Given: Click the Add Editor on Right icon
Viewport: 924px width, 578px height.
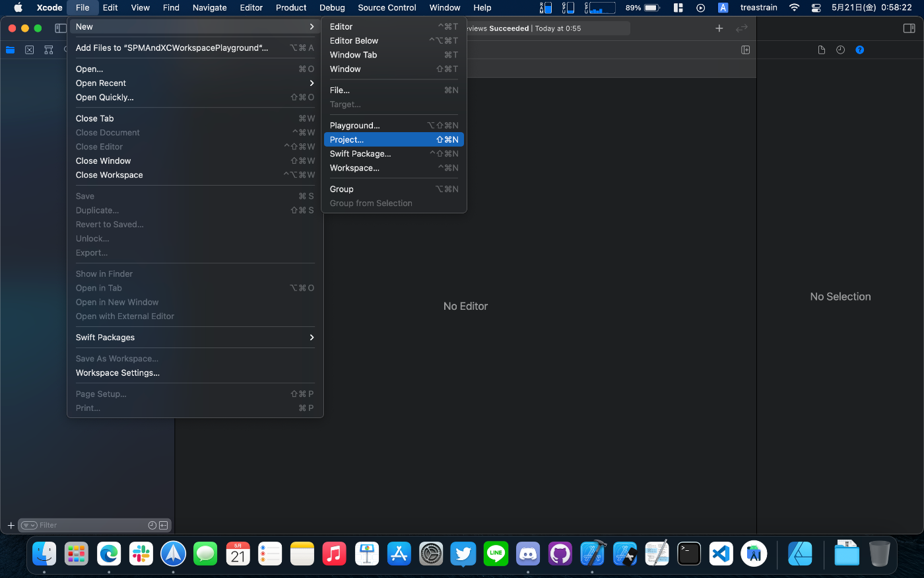Looking at the screenshot, I should click(x=746, y=50).
